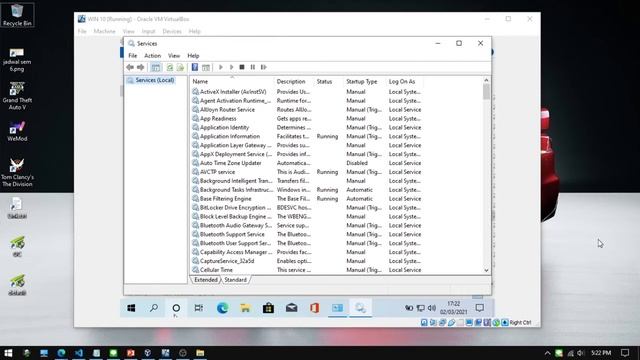The image size is (640, 360).
Task: Click the services list scroll-down arrow
Action: 486,270
